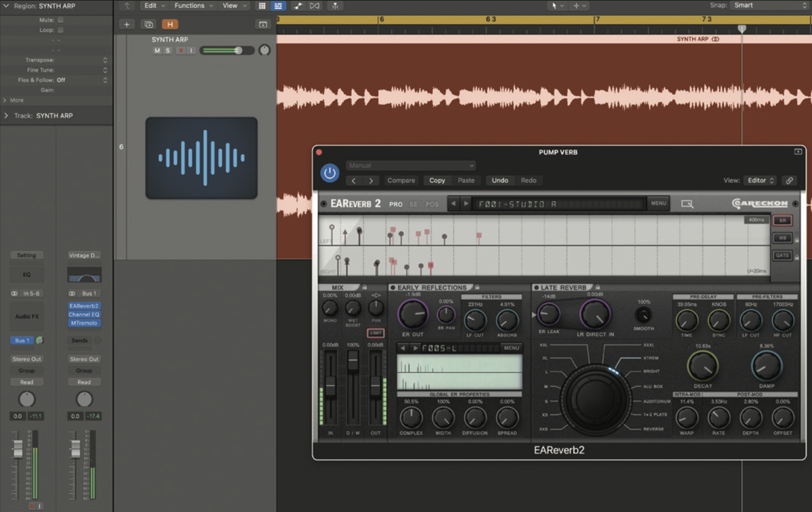Open the Functions menu
Image resolution: width=812 pixels, height=512 pixels.
coord(192,5)
